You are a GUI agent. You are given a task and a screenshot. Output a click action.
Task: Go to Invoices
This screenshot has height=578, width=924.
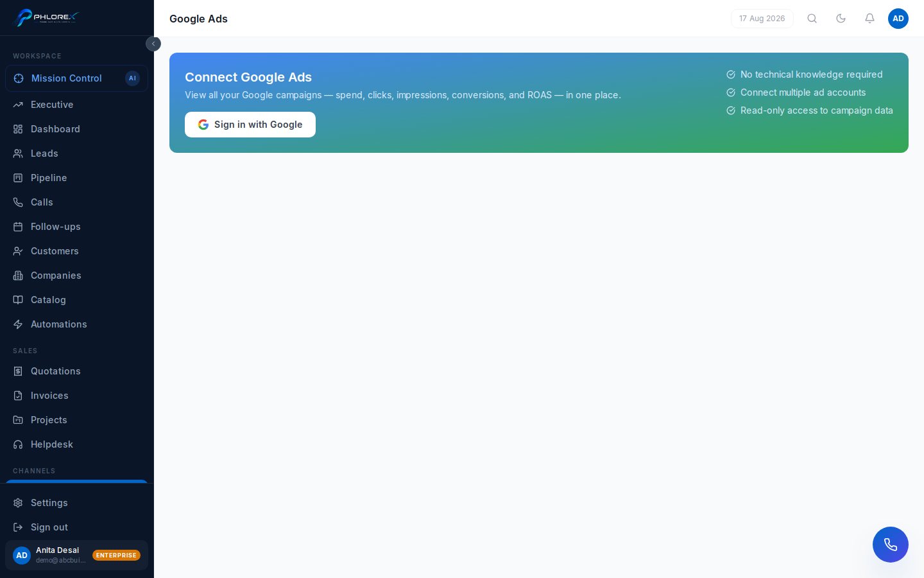(x=76, y=396)
